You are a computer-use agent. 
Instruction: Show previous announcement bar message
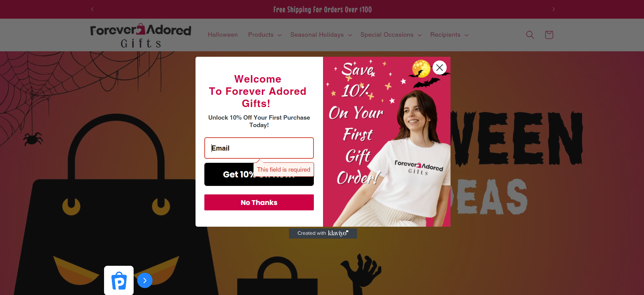click(92, 9)
